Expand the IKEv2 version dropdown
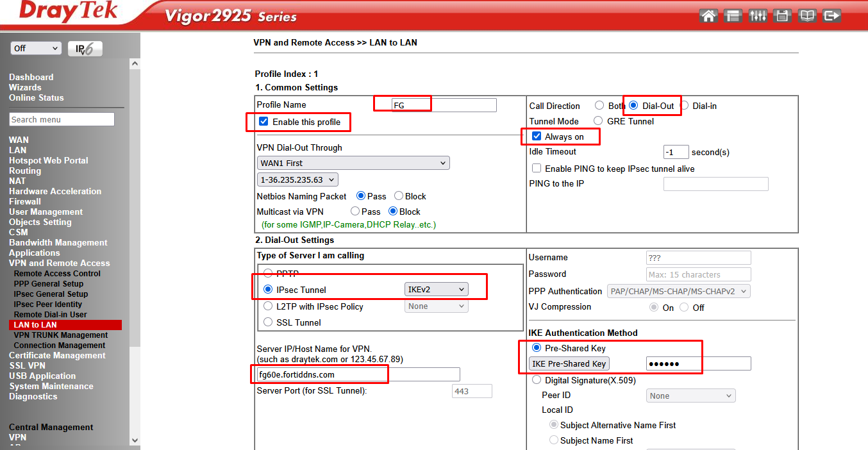This screenshot has height=450, width=868. coord(436,290)
